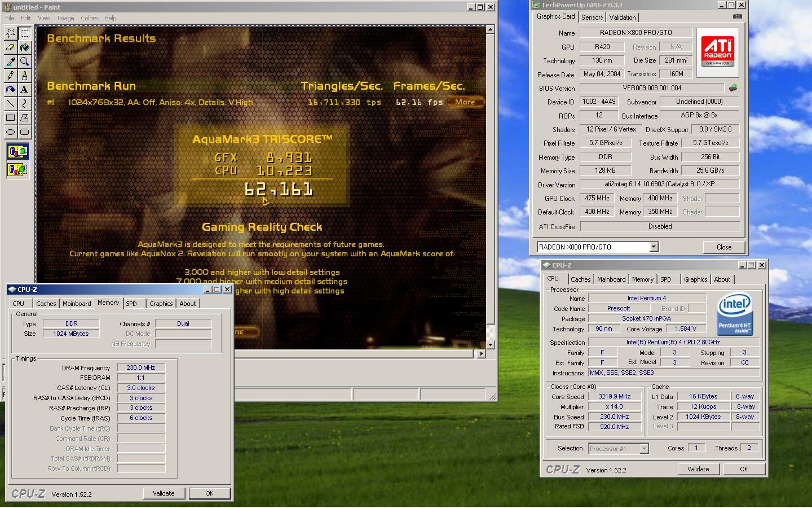The image size is (812, 508).
Task: Open the Caches tab in right CPU-Z window
Action: (580, 279)
